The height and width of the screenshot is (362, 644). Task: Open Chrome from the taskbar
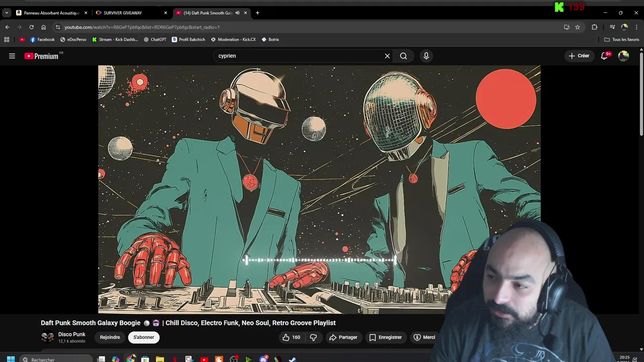tap(131, 359)
